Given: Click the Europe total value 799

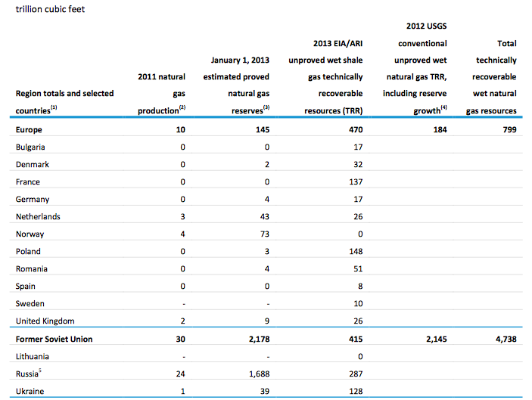Looking at the screenshot, I should [509, 129].
